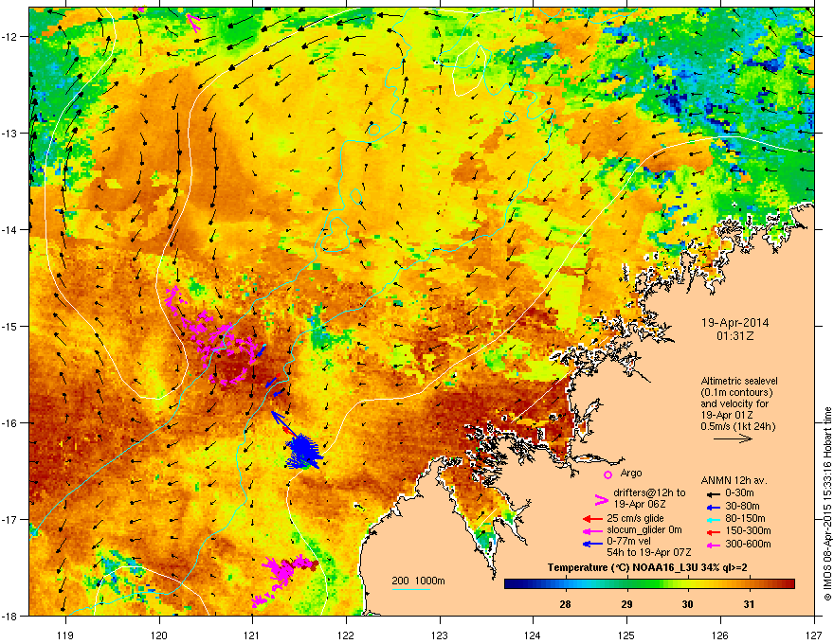Click the '54h to 19-Apr 07Z' text

pos(649,552)
